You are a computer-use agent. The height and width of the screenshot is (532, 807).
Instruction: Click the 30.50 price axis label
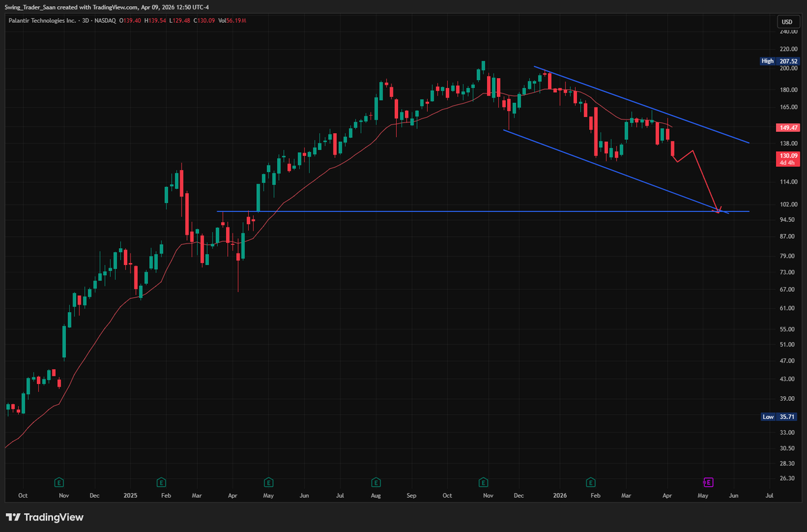(788, 449)
